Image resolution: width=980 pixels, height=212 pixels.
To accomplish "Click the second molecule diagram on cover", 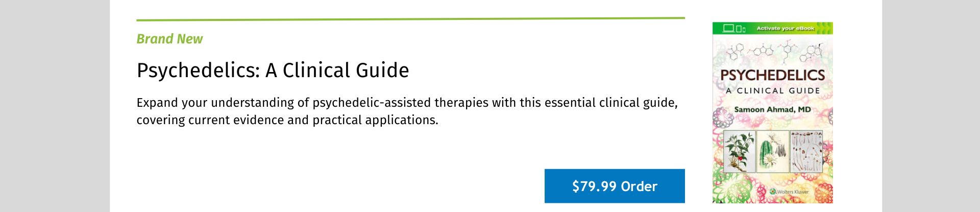I will (x=761, y=51).
